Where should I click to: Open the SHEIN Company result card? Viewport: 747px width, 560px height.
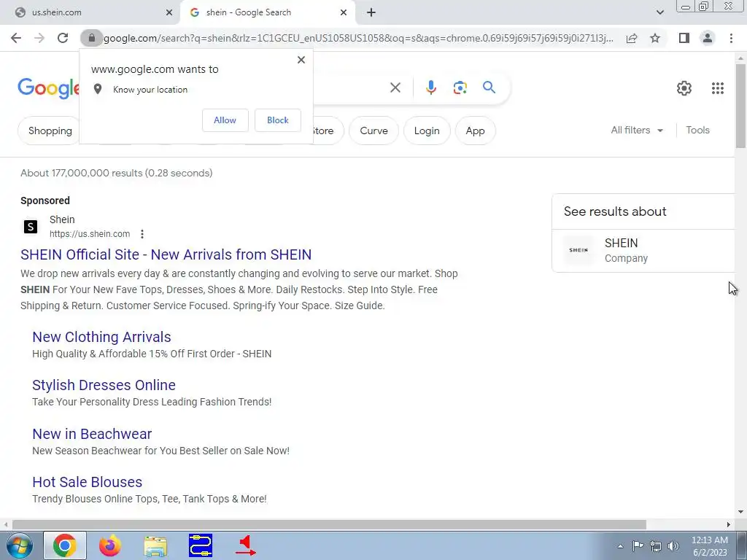pyautogui.click(x=643, y=251)
